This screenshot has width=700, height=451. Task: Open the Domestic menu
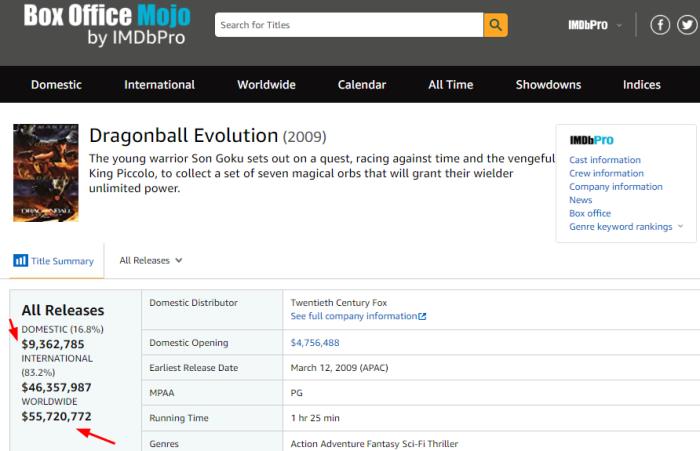(x=56, y=85)
